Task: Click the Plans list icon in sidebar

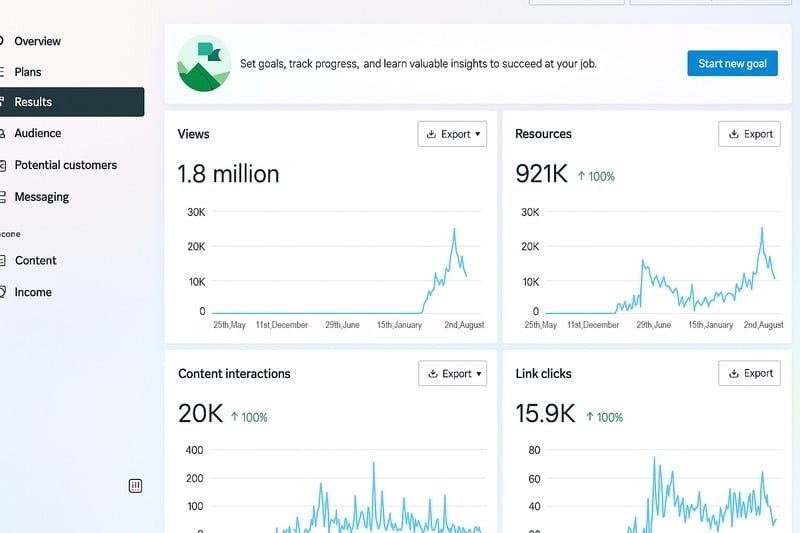Action: pyautogui.click(x=2, y=72)
